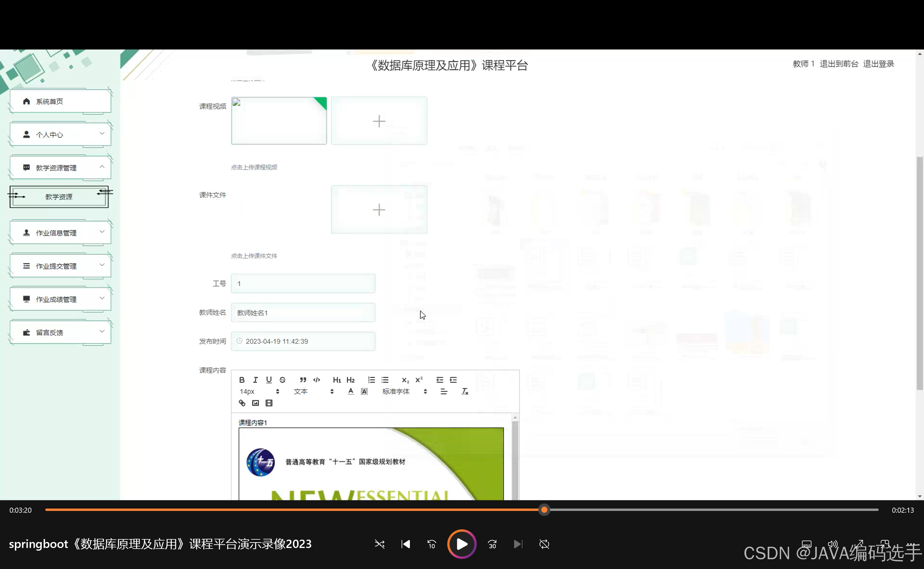Skip back 10 seconds
This screenshot has height=569, width=924.
point(431,544)
